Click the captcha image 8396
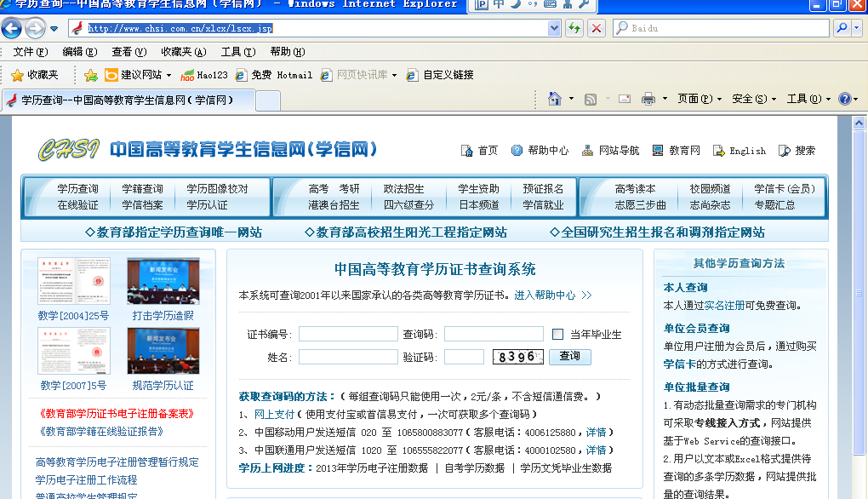Screen dimensions: 868x499 518,357
